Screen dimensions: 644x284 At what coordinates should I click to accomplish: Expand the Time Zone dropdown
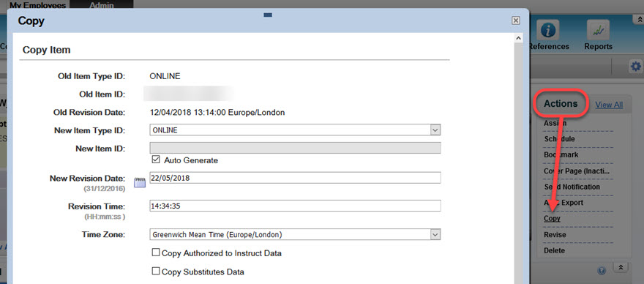point(295,234)
